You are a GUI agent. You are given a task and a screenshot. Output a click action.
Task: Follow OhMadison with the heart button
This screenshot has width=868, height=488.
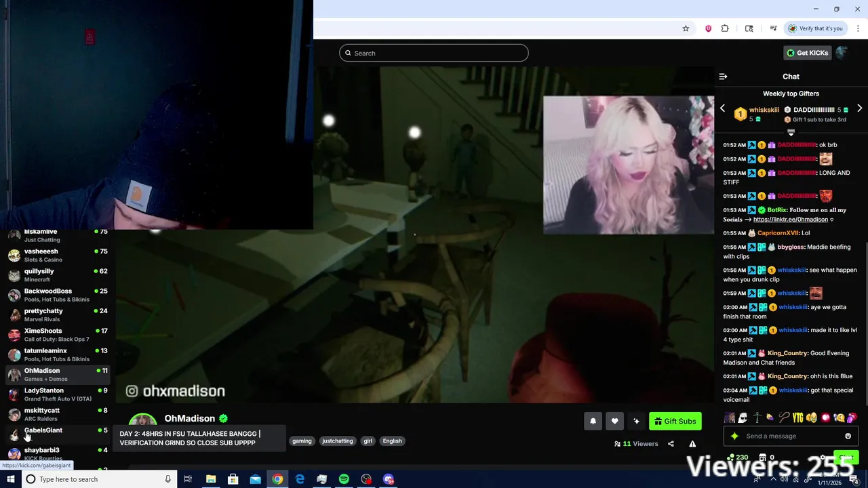point(614,421)
